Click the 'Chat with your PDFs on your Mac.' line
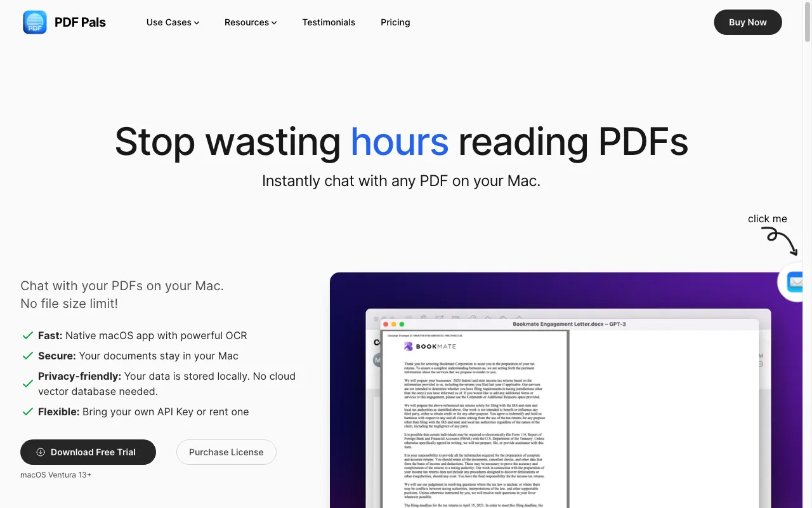 (x=122, y=286)
